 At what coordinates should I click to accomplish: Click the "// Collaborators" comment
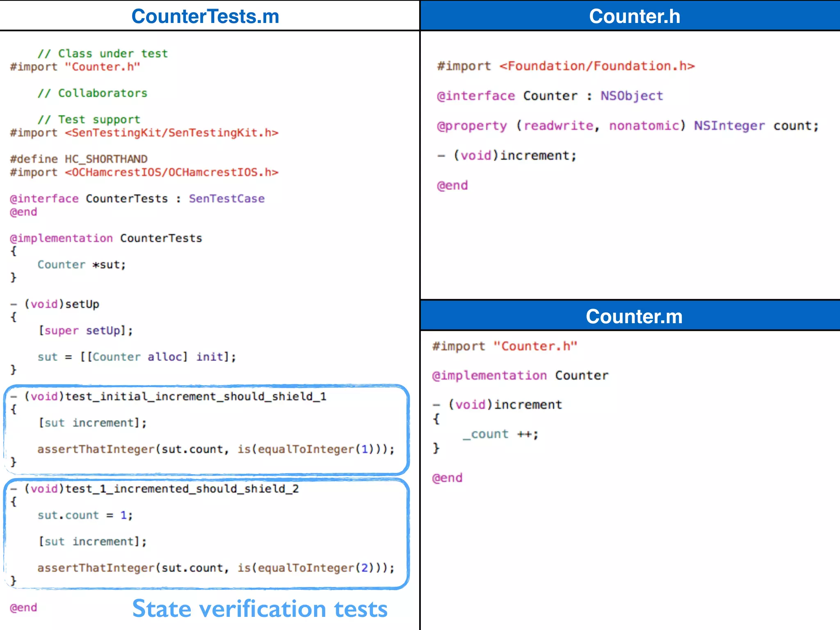tap(92, 93)
